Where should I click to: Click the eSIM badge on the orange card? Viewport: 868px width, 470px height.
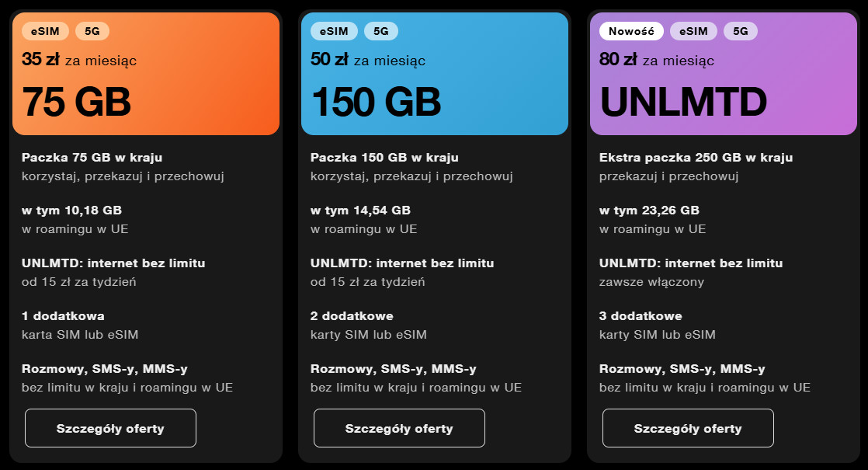click(45, 31)
